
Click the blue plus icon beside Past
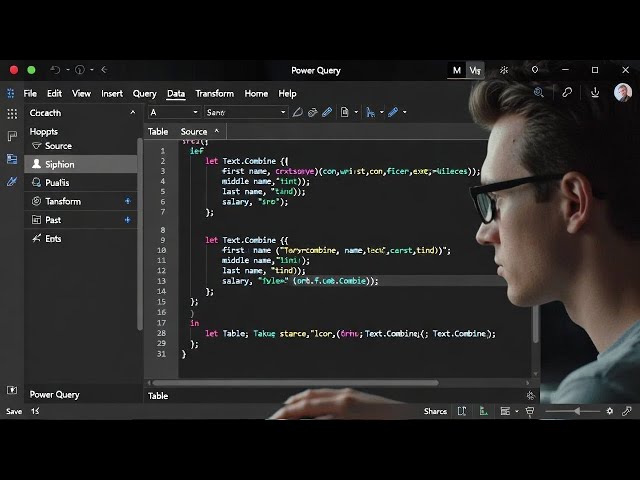[128, 220]
